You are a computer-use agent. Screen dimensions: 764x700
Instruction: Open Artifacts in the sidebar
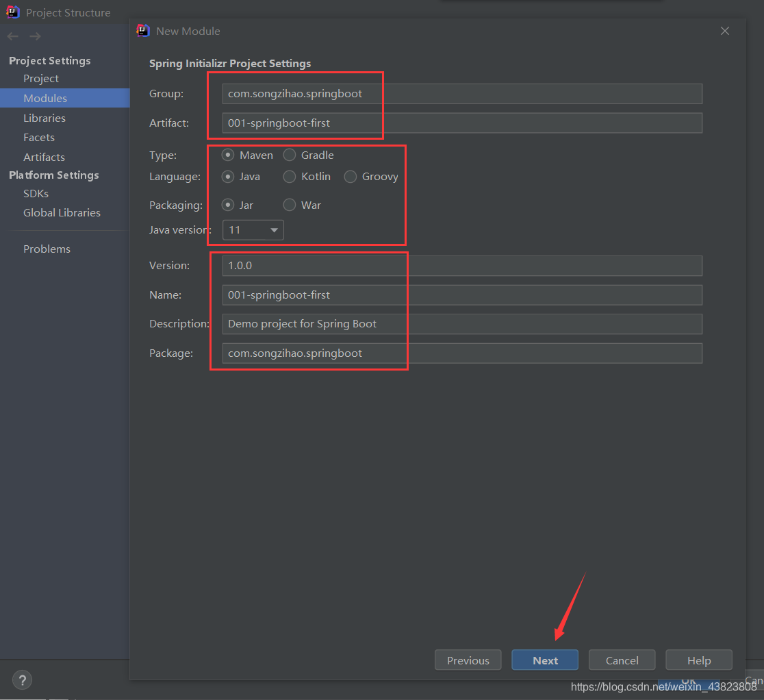pos(44,157)
